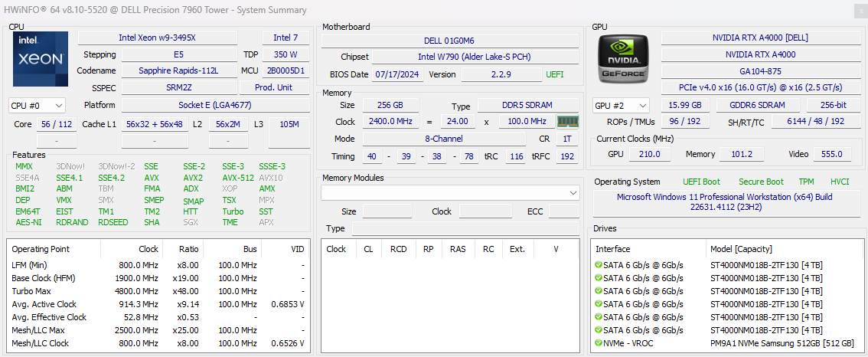
Task: Click the Intel W790 chipset field
Action: [x=475, y=57]
